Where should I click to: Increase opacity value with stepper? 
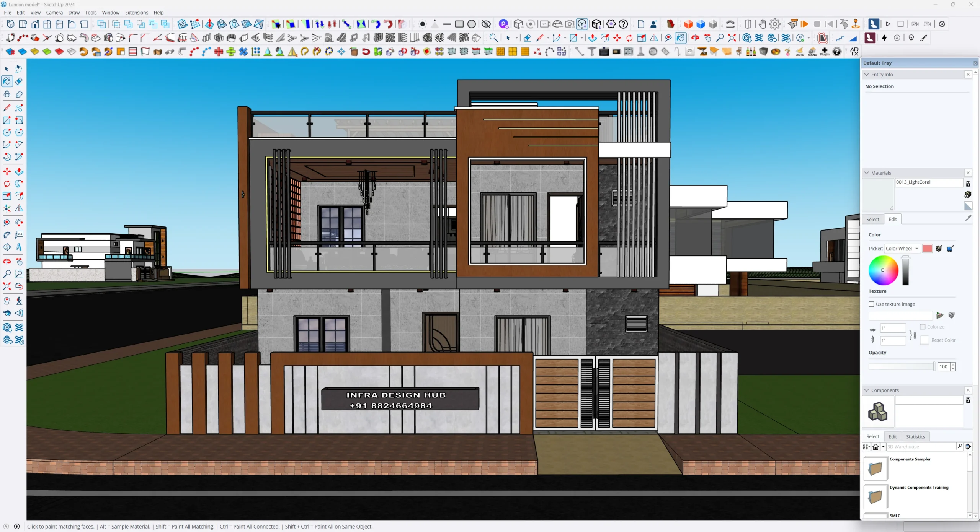point(953,364)
